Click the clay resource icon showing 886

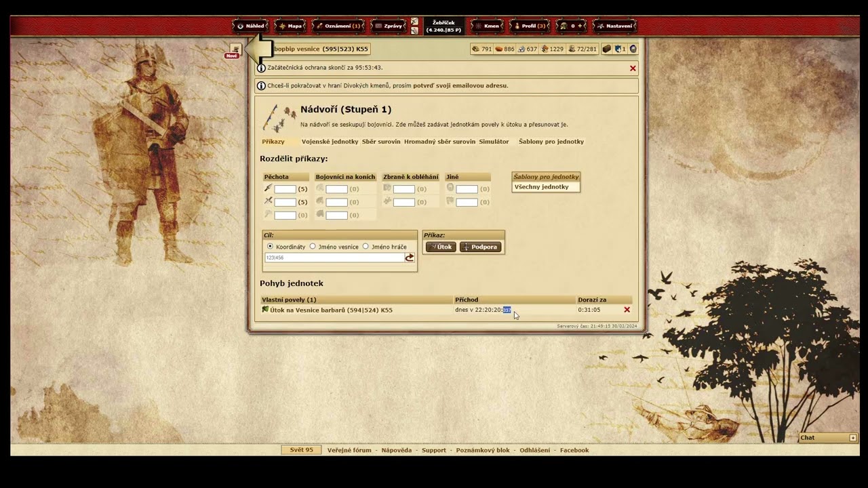(498, 49)
